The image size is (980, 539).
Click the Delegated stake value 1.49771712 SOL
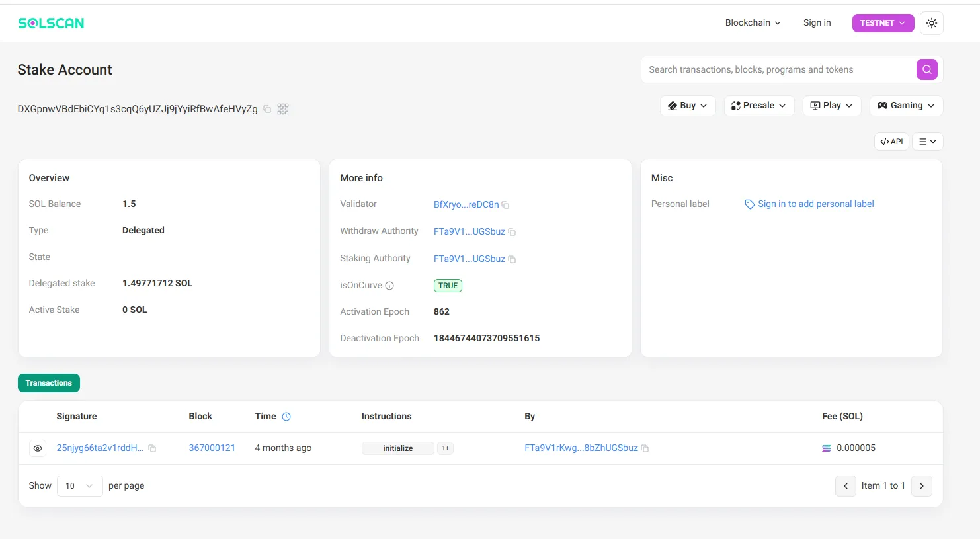pyautogui.click(x=157, y=284)
